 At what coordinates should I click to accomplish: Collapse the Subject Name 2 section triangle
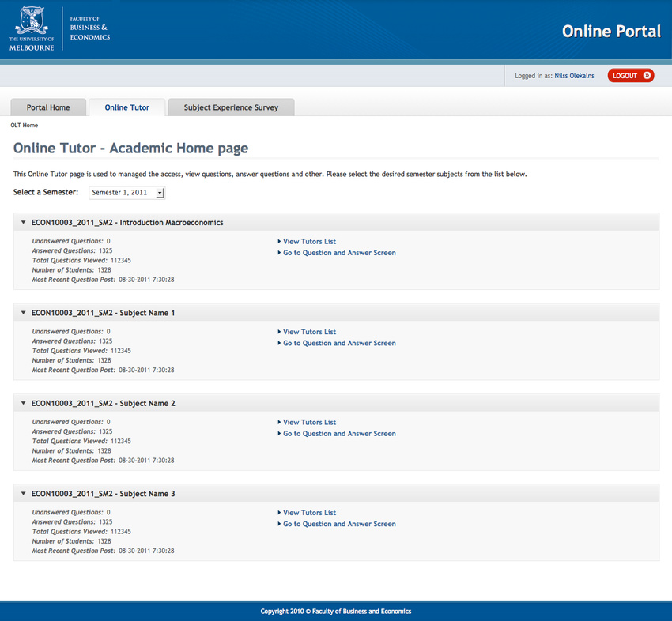coord(23,403)
